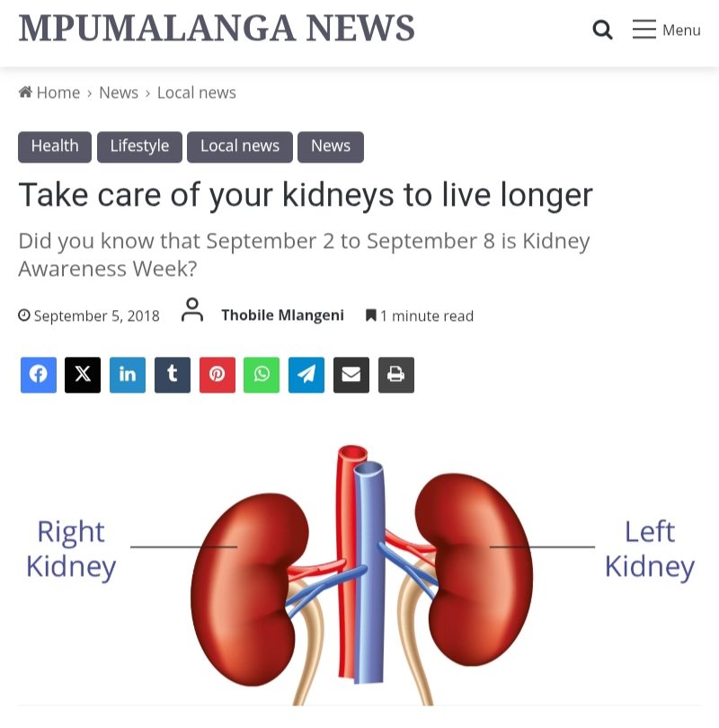Screen dimensions: 719x728
Task: Open the navigation Menu
Action: point(666,30)
